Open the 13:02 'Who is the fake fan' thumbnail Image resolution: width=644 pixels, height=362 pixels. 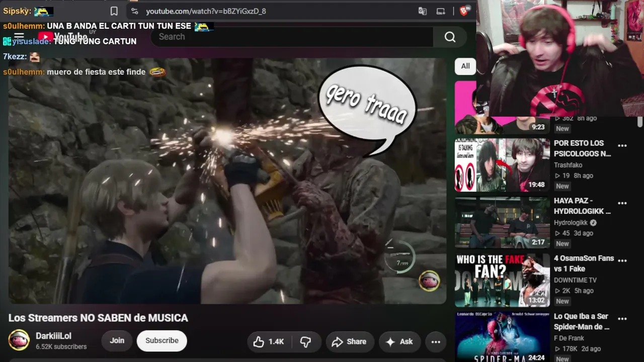tap(502, 280)
